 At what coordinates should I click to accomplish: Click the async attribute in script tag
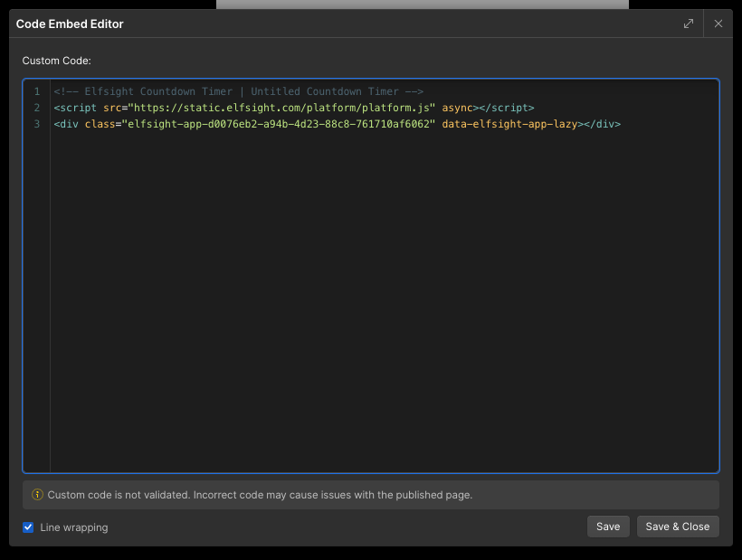pos(457,108)
